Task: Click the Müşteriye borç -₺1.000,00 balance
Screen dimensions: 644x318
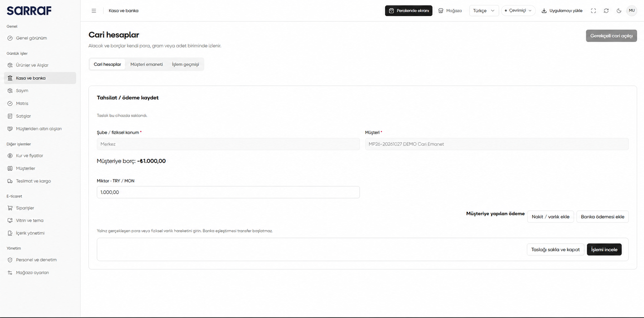Action: pos(131,161)
